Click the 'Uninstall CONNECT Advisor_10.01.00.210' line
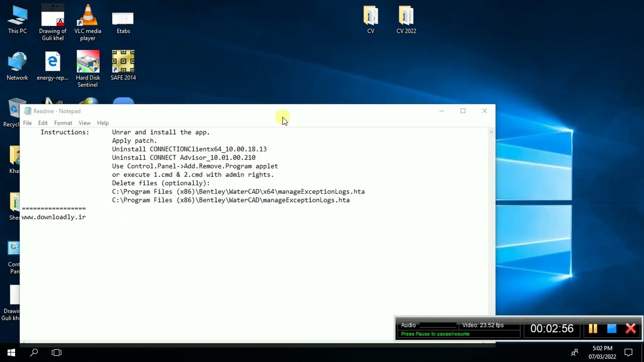 point(184,158)
